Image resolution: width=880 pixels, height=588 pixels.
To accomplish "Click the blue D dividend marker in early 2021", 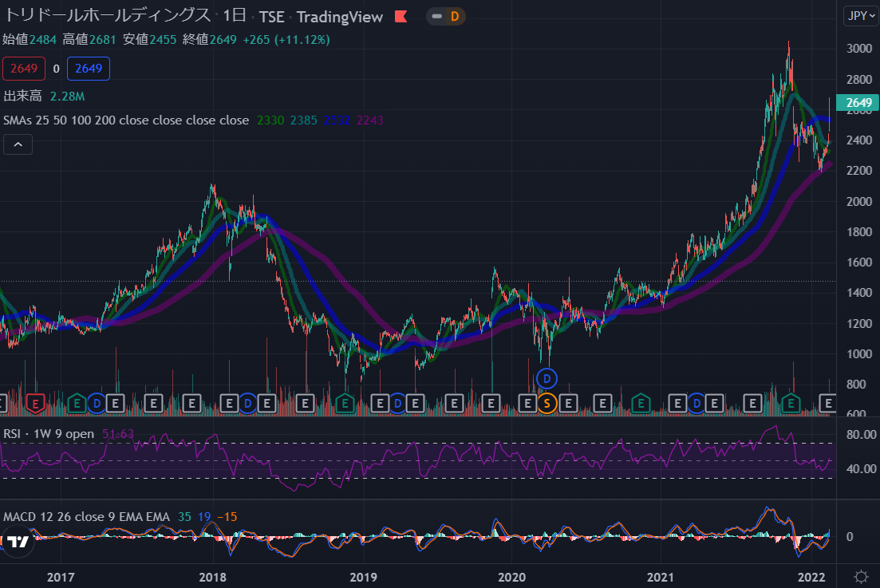I will 697,403.
